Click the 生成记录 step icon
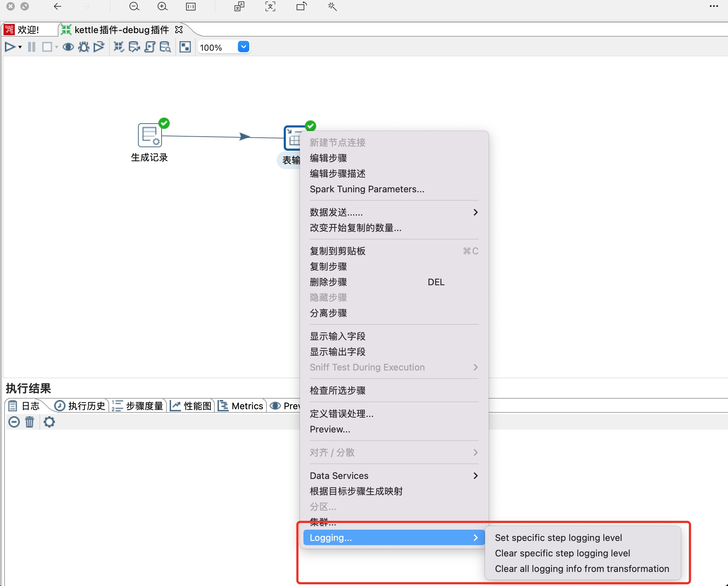 click(150, 135)
